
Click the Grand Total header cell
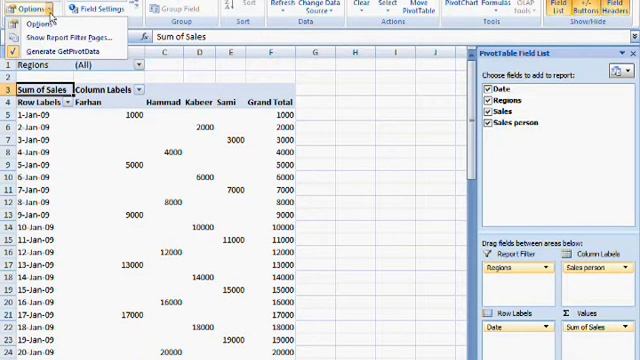click(270, 102)
